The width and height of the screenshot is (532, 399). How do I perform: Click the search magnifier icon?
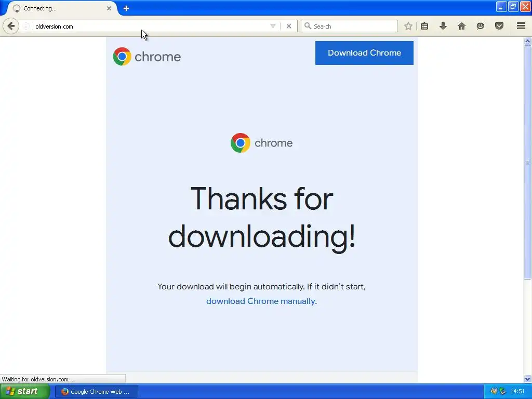(308, 26)
